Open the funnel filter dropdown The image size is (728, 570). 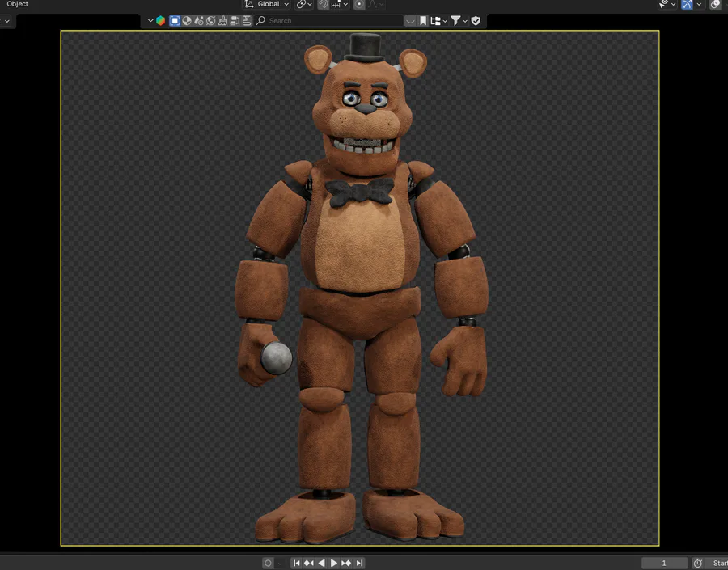click(x=459, y=20)
